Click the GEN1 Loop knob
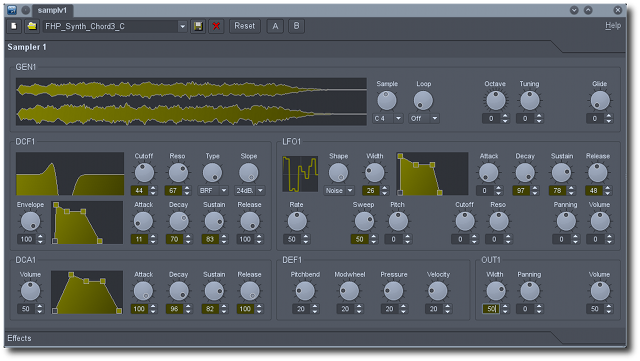This screenshot has height=361, width=640. click(423, 100)
